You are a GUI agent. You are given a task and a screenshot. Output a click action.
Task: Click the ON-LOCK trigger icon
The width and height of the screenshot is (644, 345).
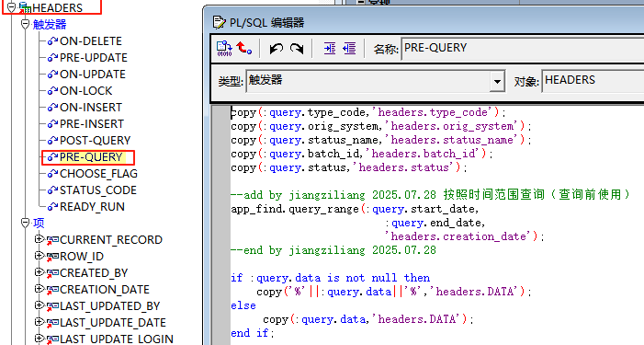[x=52, y=90]
